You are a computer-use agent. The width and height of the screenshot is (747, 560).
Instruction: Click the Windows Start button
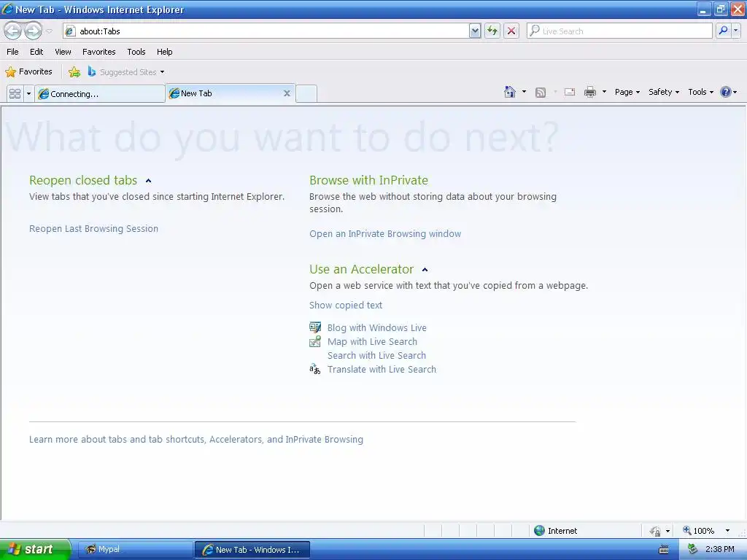[34, 549]
